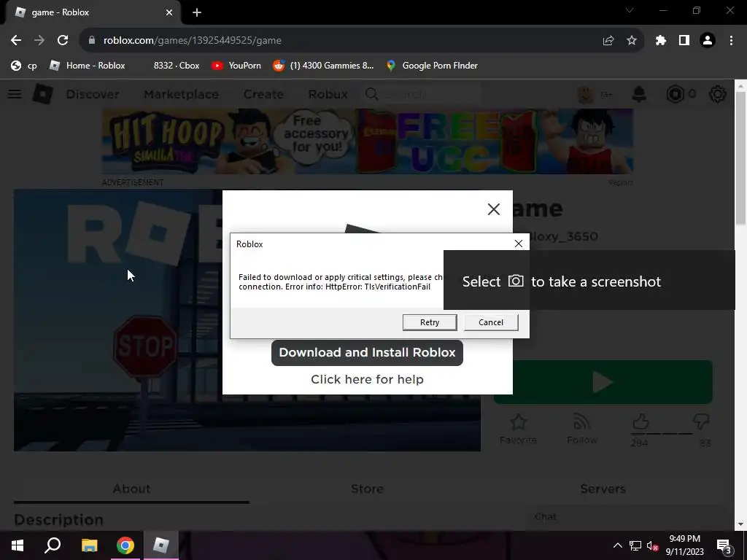This screenshot has width=747, height=560.
Task: Click the Hit Hoop Simulator advertisement banner
Action: point(368,141)
